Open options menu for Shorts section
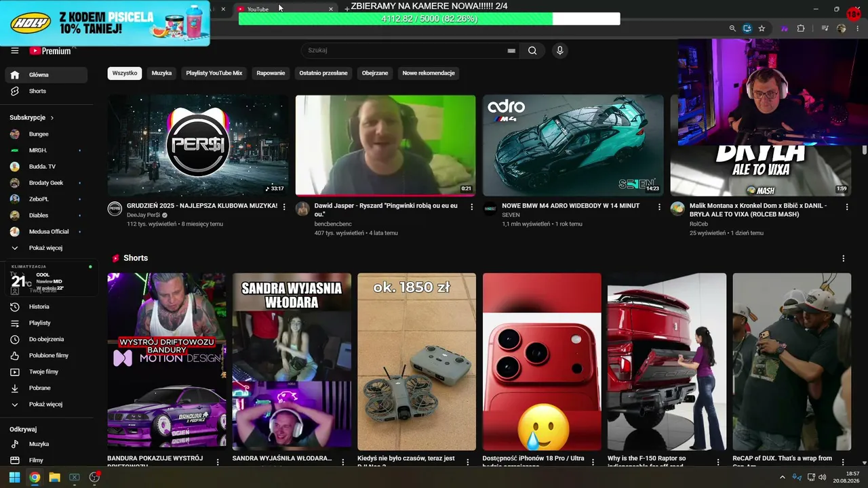The height and width of the screenshot is (488, 868). coord(844,258)
